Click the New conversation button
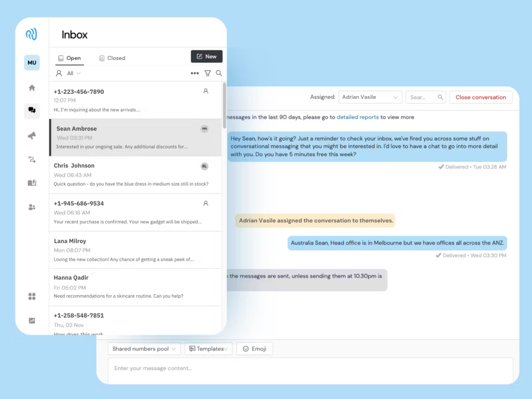 (206, 56)
